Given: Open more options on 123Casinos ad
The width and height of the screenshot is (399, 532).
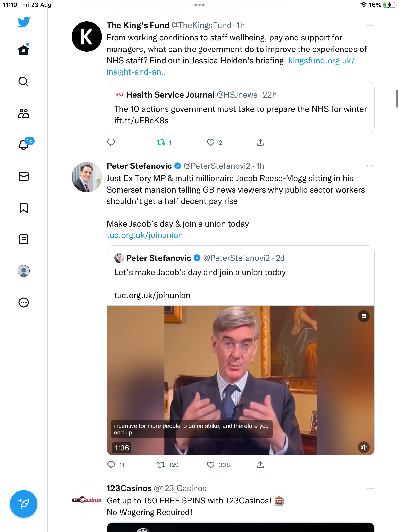Looking at the screenshot, I should coord(370,488).
